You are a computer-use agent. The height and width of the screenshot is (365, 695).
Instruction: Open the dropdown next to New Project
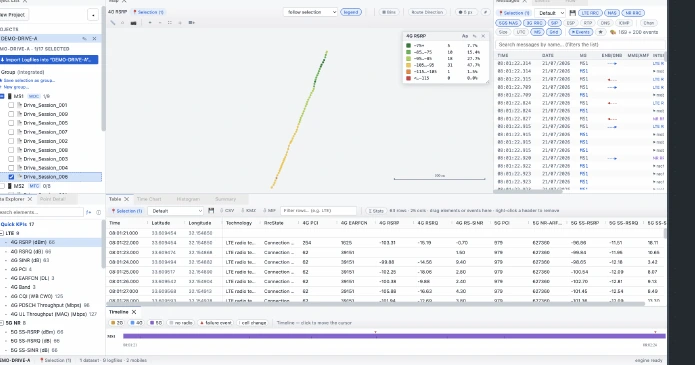pos(93,15)
